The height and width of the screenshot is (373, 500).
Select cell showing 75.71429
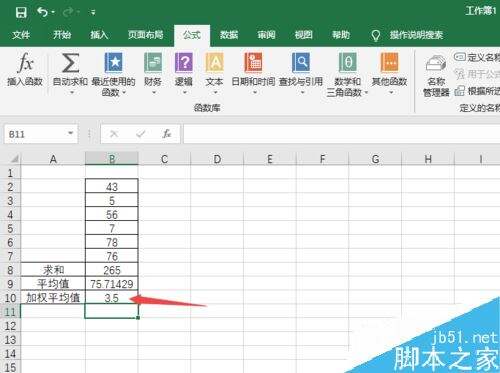(112, 284)
